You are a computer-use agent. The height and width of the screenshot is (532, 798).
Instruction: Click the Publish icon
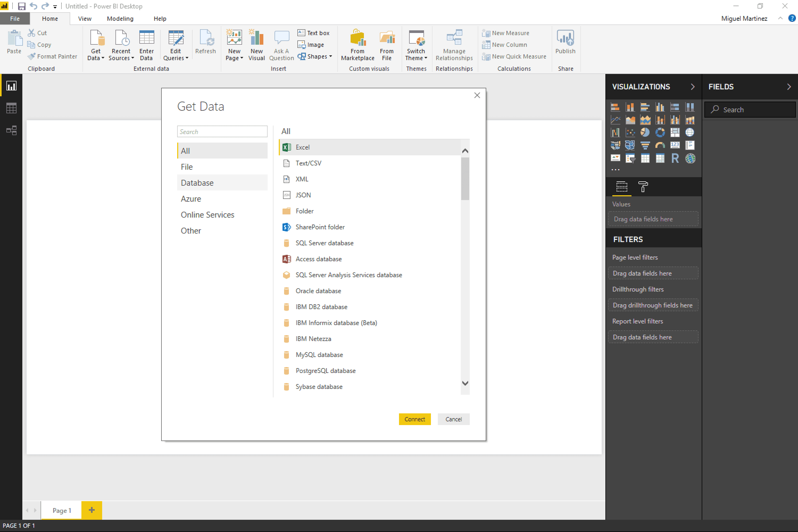(565, 42)
